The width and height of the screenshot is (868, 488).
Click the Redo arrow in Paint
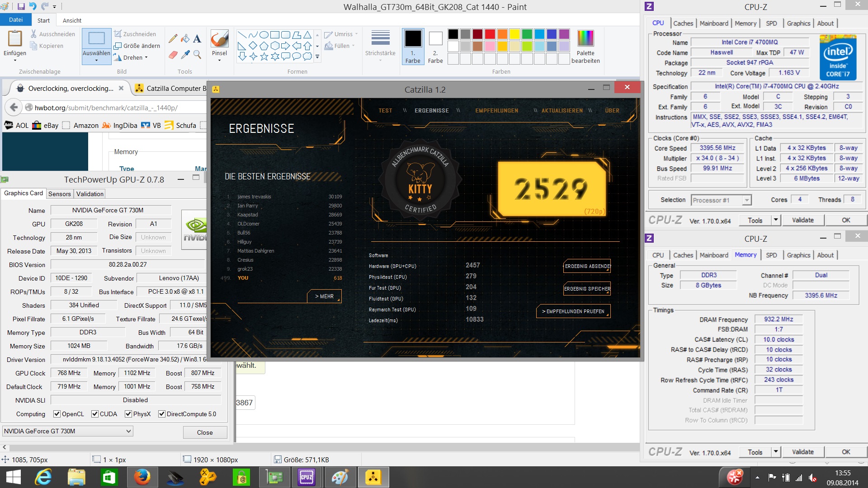click(44, 6)
